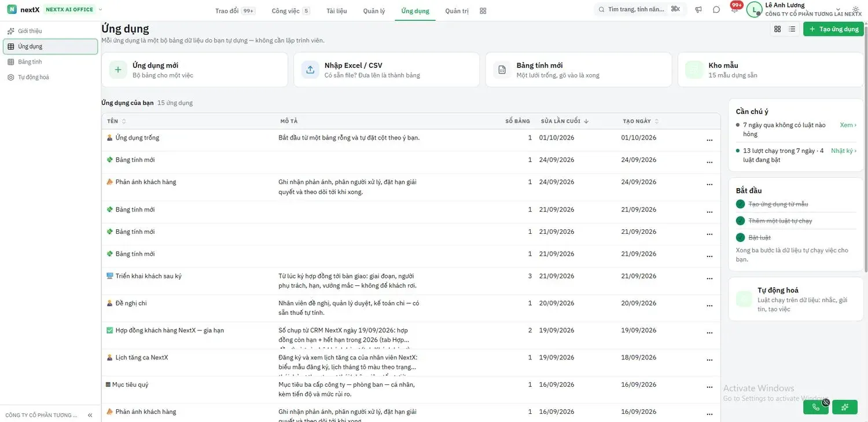Open the announcements megaphone icon
868x422 pixels.
(698, 10)
